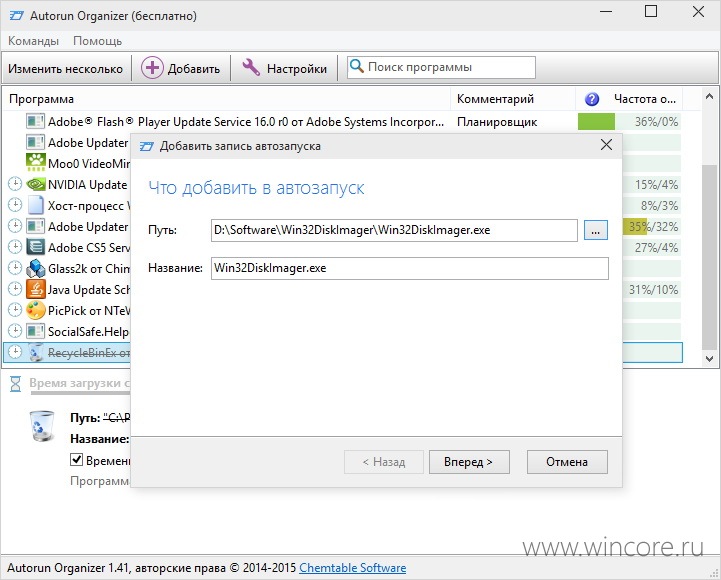Click the Добавить plus icon in toolbar
This screenshot has height=580, width=721.
(x=152, y=68)
